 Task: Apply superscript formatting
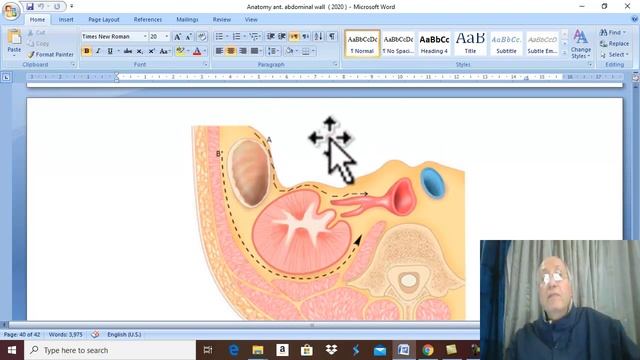point(151,51)
